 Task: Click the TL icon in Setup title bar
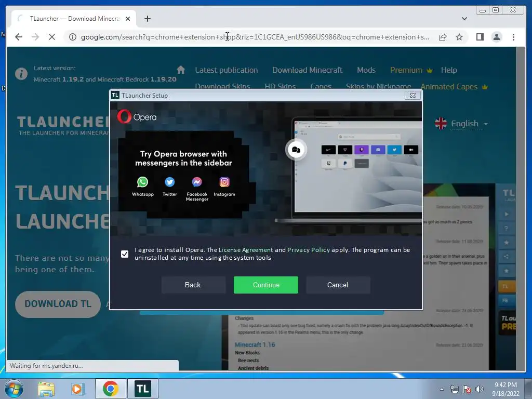pos(115,96)
